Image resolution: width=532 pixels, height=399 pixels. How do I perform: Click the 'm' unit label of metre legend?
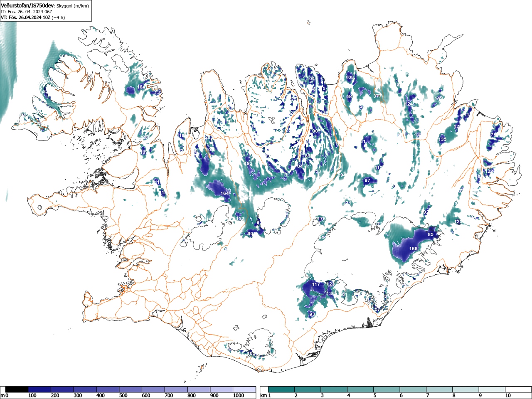pos(2,396)
